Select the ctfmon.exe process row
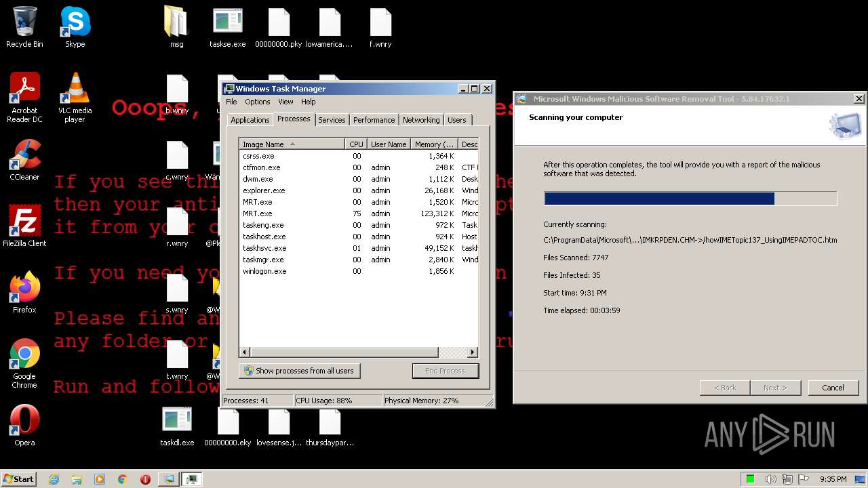Viewport: 868px width, 488px height. [359, 167]
